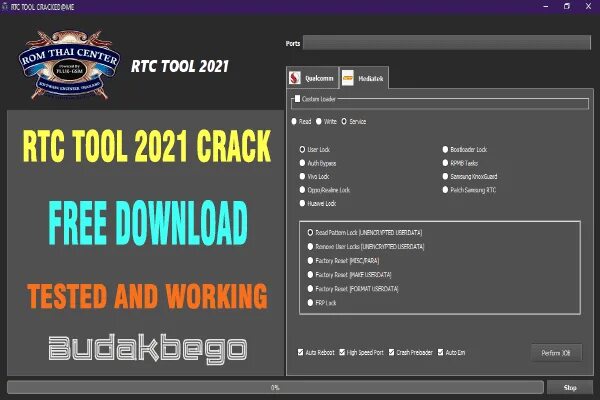
Task: Switch to the Mediatek tab
Action: pos(364,78)
